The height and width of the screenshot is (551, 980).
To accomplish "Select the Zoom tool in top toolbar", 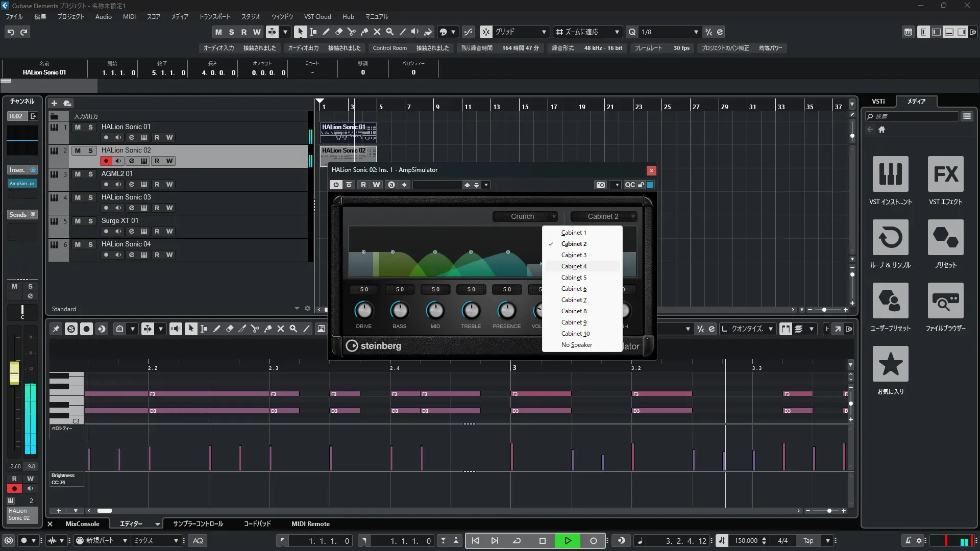I will tap(389, 32).
